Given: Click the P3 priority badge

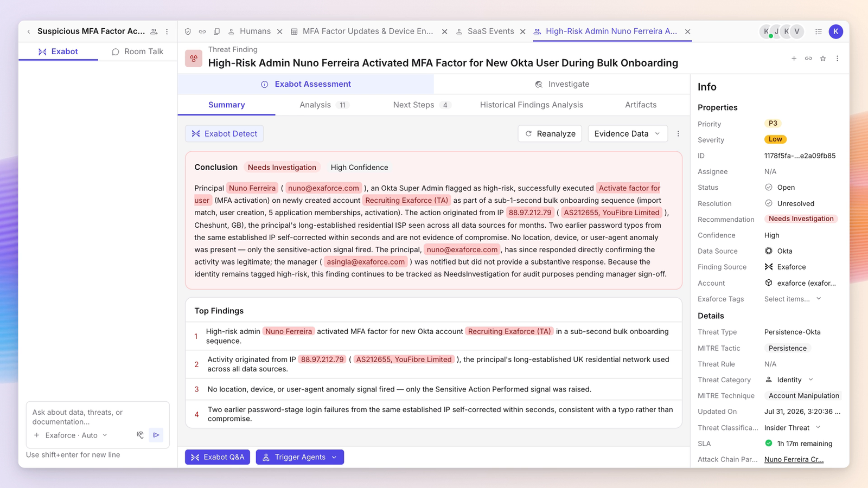Looking at the screenshot, I should tap(773, 124).
